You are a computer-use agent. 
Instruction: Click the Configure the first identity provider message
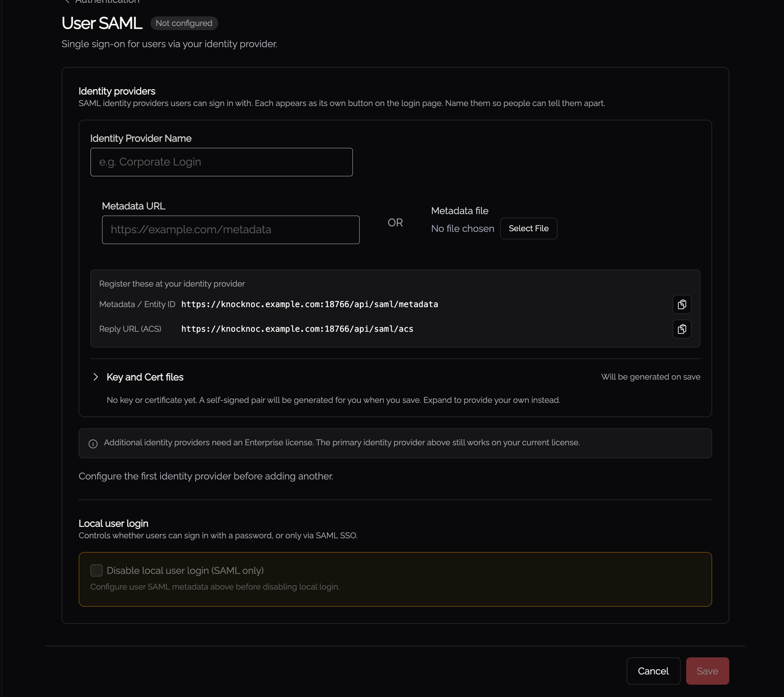pyautogui.click(x=206, y=476)
